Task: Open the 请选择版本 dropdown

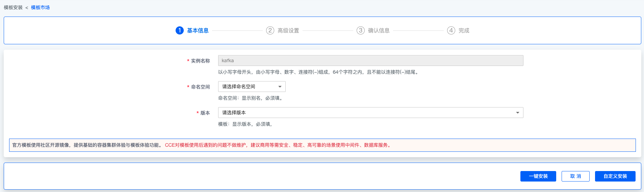Action: point(371,113)
